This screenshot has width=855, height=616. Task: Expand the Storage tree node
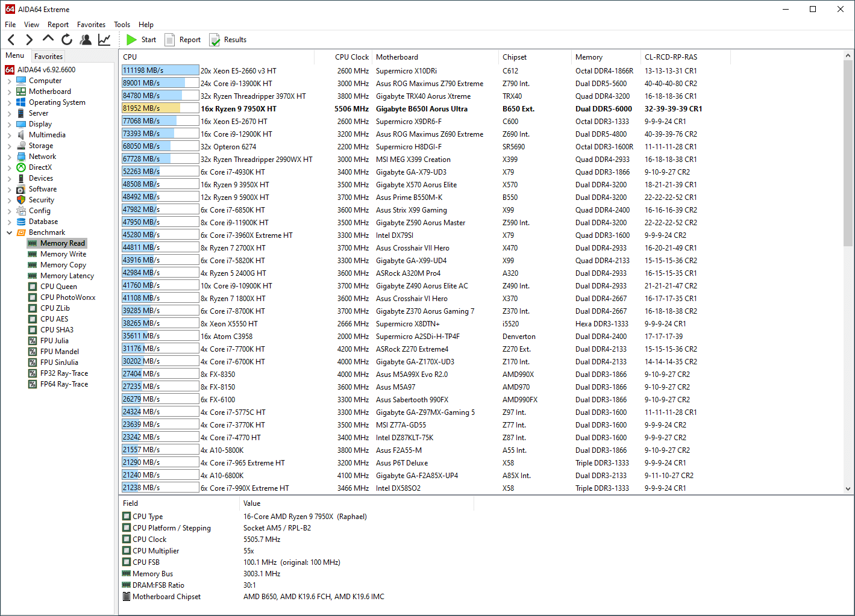tap(9, 146)
